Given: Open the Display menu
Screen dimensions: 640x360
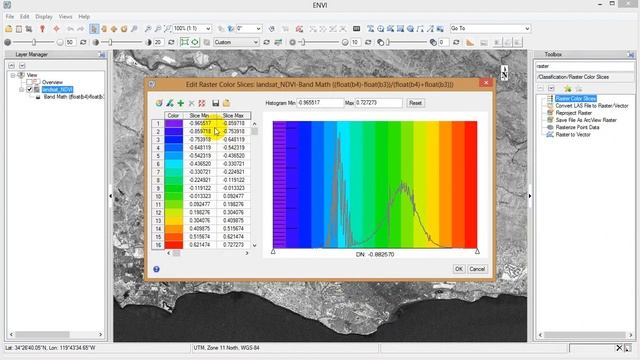Looking at the screenshot, I should [x=44, y=17].
